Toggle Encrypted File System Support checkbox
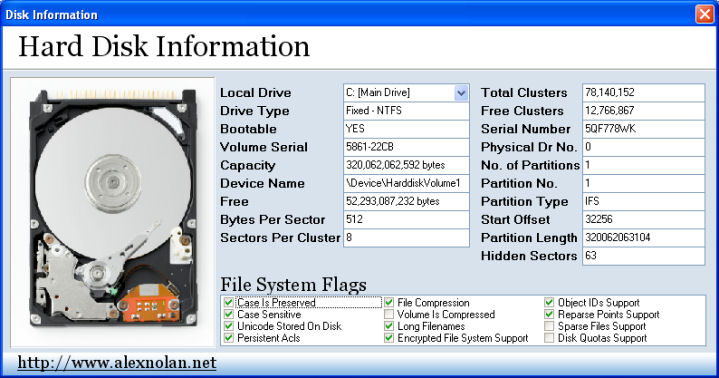The width and height of the screenshot is (719, 378). click(x=389, y=338)
